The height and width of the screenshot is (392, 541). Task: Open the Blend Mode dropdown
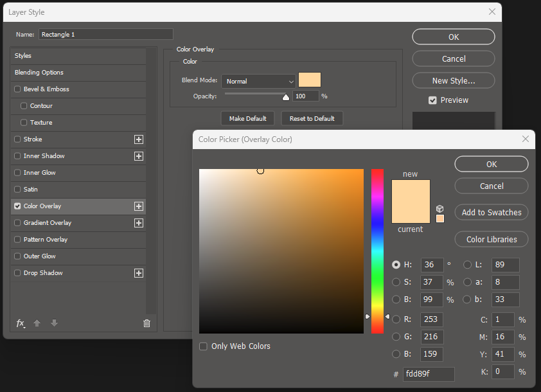(258, 82)
